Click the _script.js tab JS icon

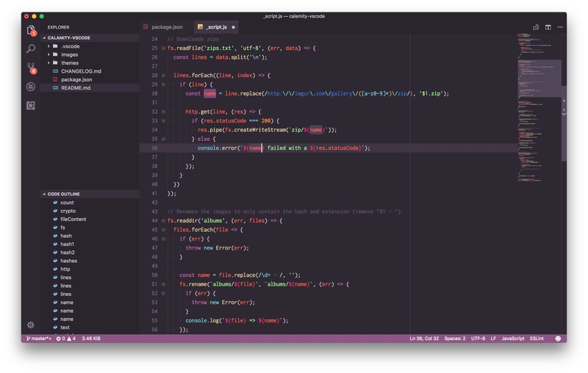pyautogui.click(x=200, y=27)
